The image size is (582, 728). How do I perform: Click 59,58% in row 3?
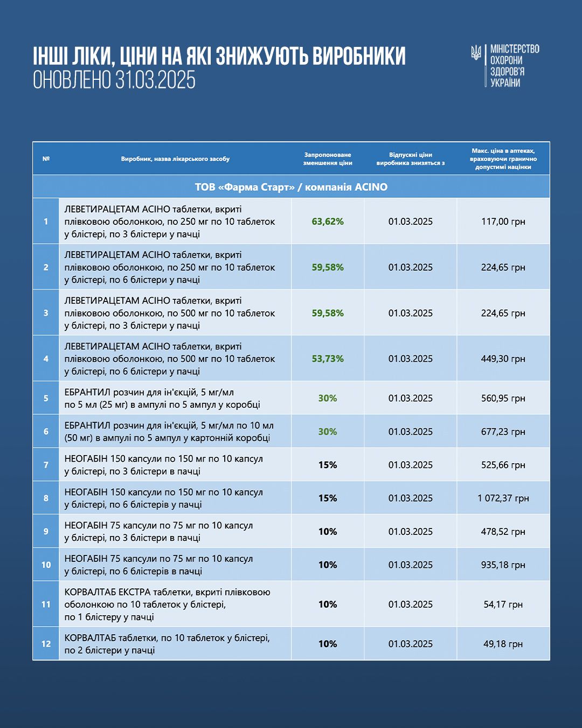pyautogui.click(x=328, y=313)
